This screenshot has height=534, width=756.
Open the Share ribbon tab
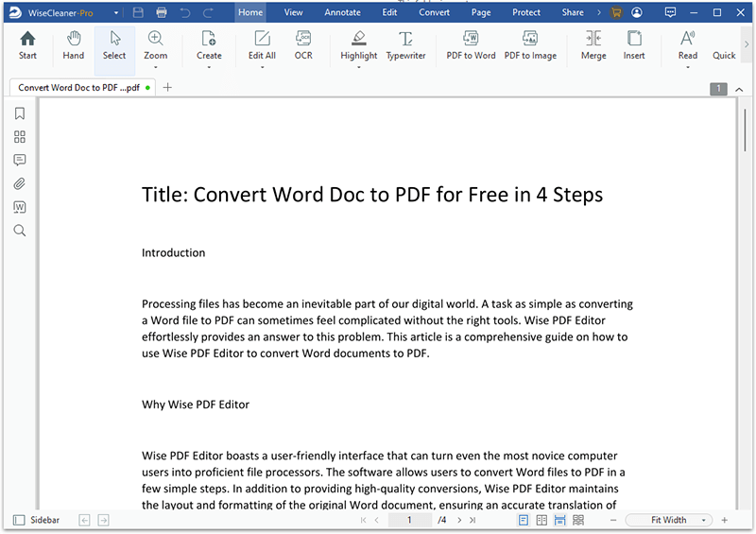[x=573, y=12]
